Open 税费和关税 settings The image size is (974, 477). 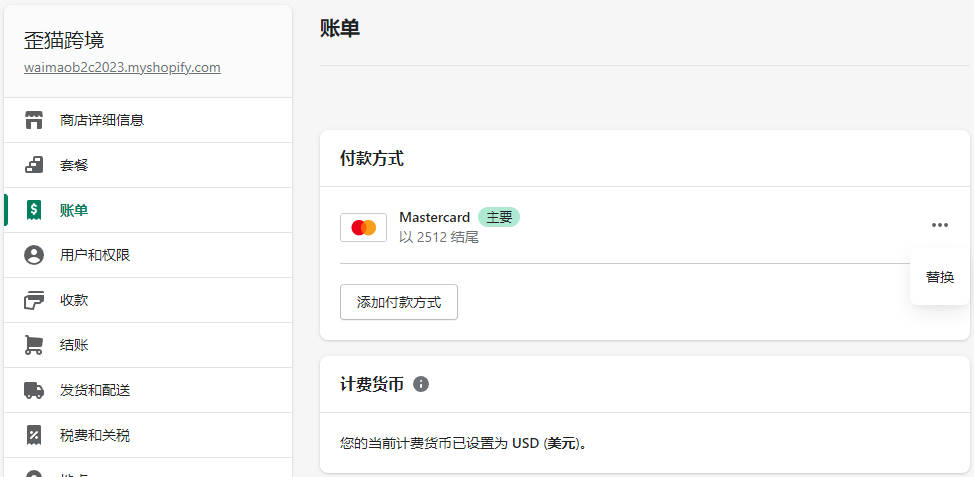pyautogui.click(x=148, y=435)
